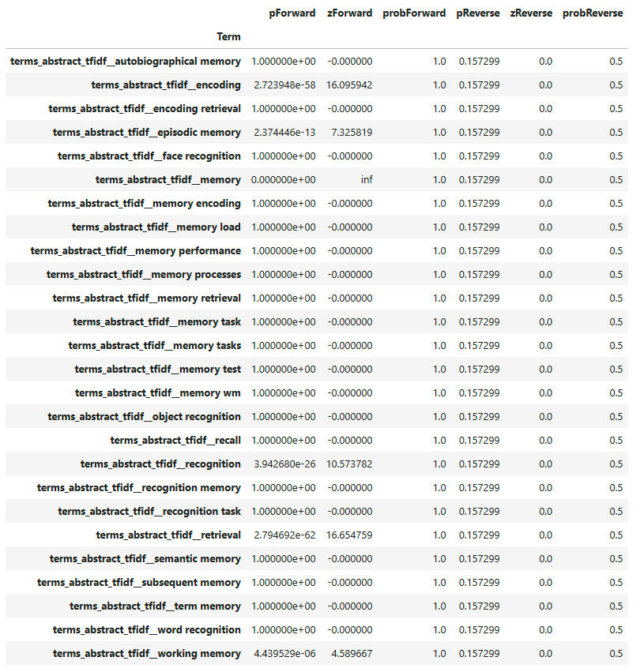Click the pReverse column header
The width and height of the screenshot is (640, 672).
478,13
